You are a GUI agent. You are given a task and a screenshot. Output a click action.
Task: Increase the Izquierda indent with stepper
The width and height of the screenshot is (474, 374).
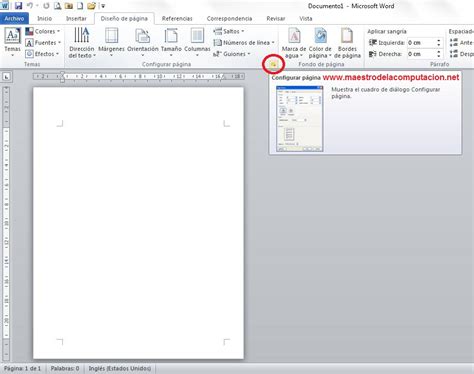click(439, 41)
